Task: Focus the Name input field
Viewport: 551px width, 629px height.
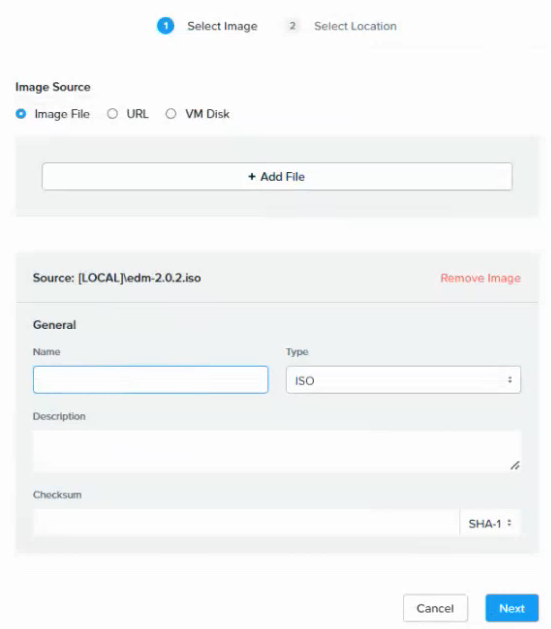Action: tap(150, 380)
